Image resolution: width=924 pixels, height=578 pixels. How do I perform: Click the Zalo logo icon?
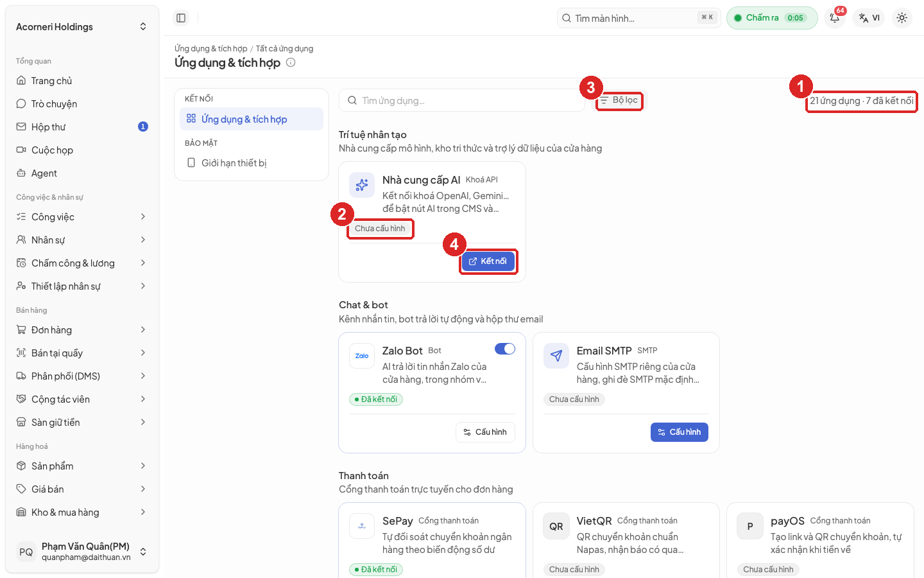pyautogui.click(x=362, y=356)
